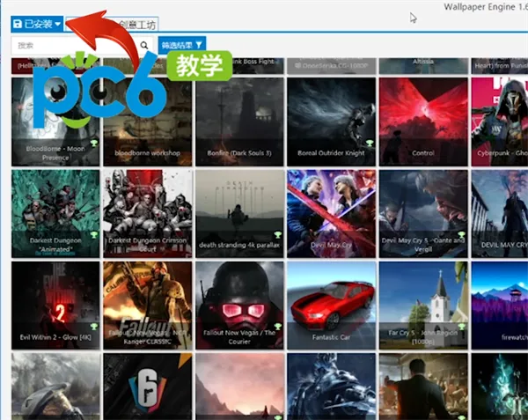Viewport: 528px width, 420px height.
Task: Click trophy icon on Fallout New Vegas Courier
Action: tap(278, 327)
